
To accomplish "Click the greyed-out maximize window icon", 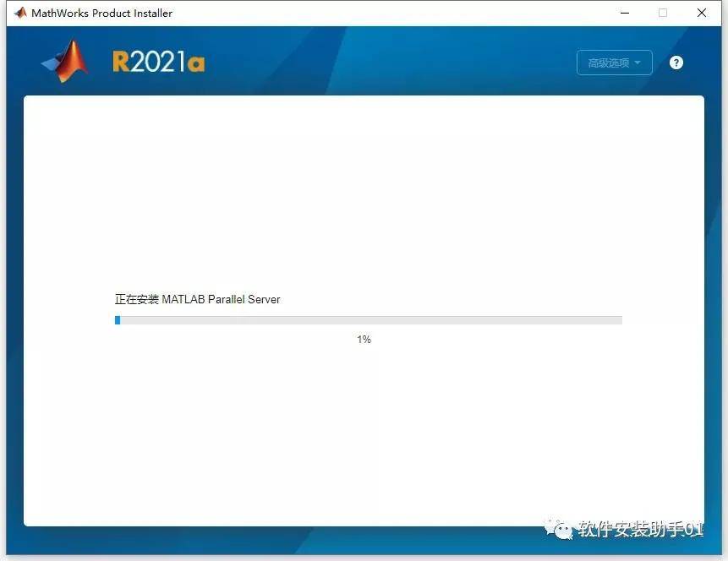I will tap(663, 13).
